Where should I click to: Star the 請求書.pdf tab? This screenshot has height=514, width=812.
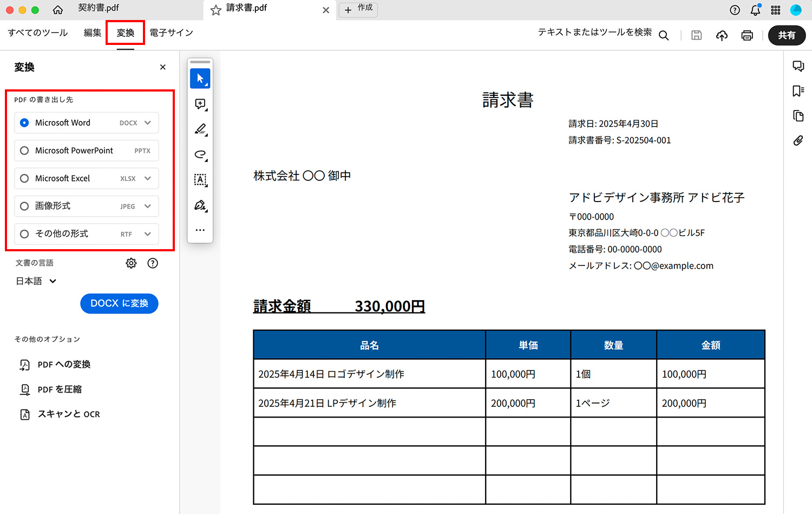pos(215,10)
